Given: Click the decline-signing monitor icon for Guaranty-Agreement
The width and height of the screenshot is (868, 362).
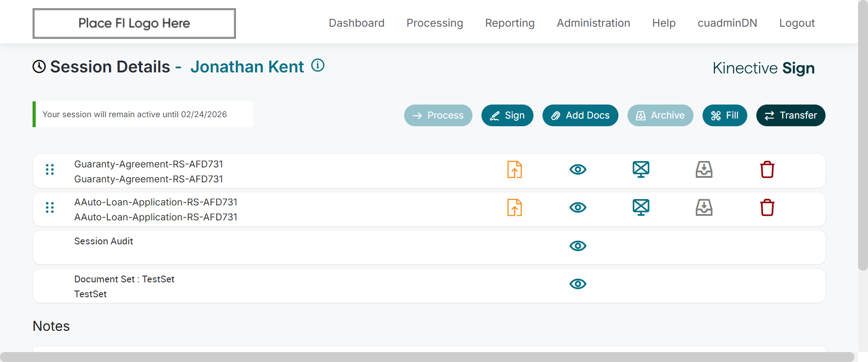Looking at the screenshot, I should click(x=641, y=170).
